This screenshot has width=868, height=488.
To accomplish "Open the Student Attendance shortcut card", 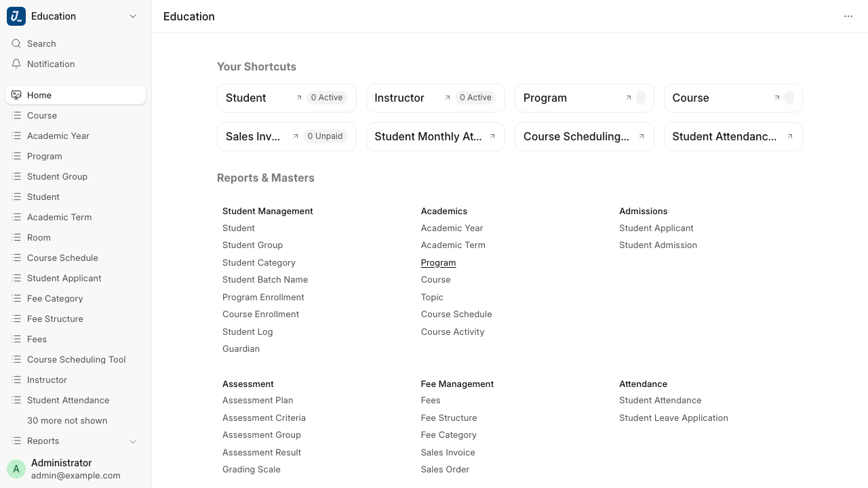I will tap(733, 136).
